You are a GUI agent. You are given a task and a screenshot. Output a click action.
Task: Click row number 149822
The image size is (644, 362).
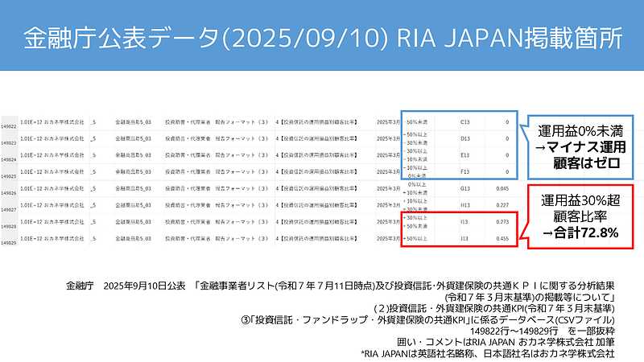pyautogui.click(x=9, y=127)
